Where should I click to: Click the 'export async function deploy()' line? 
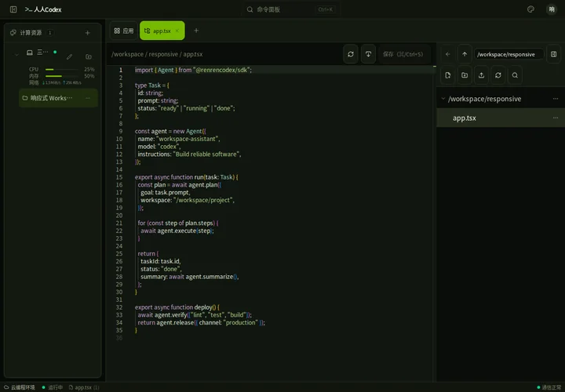point(177,307)
